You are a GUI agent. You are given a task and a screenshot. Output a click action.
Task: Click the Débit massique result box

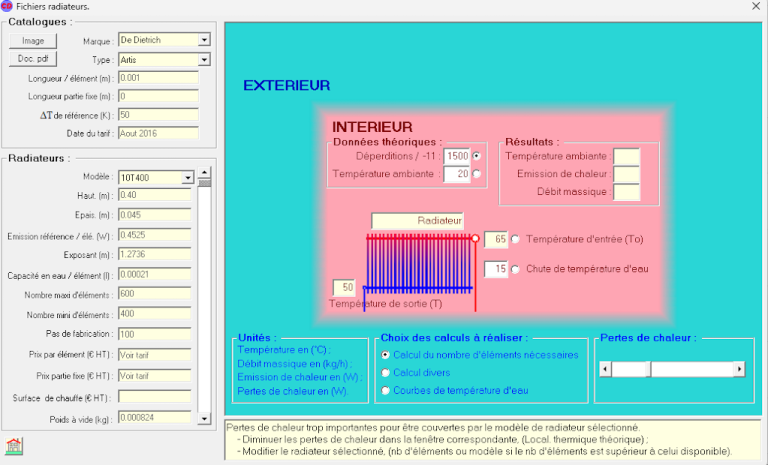627,192
